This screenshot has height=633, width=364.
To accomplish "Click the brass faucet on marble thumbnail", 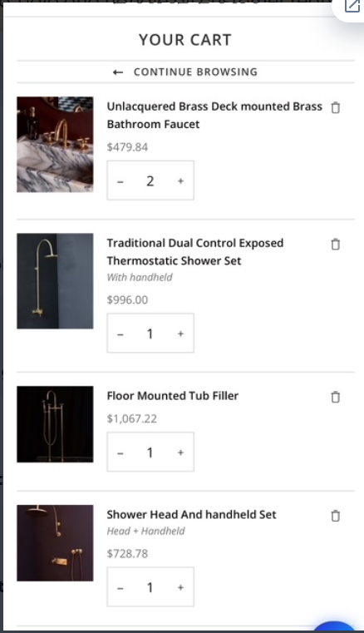I will pos(55,144).
